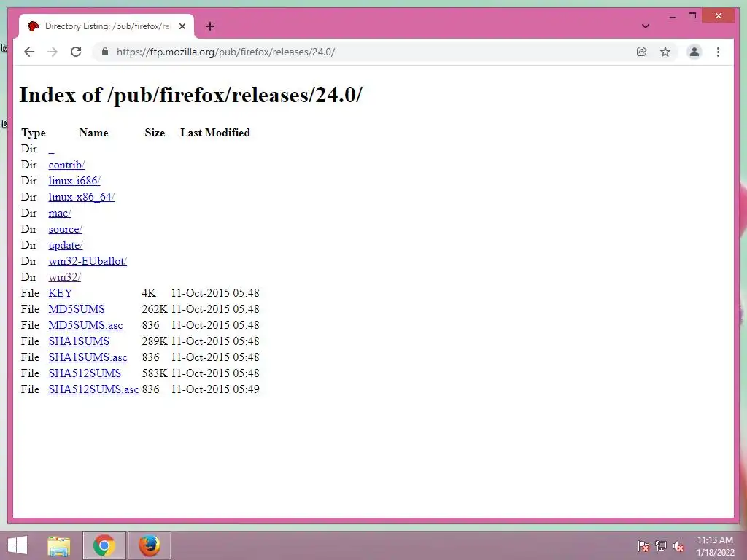
Task: Open the linux-i686/ directory
Action: pos(74,181)
